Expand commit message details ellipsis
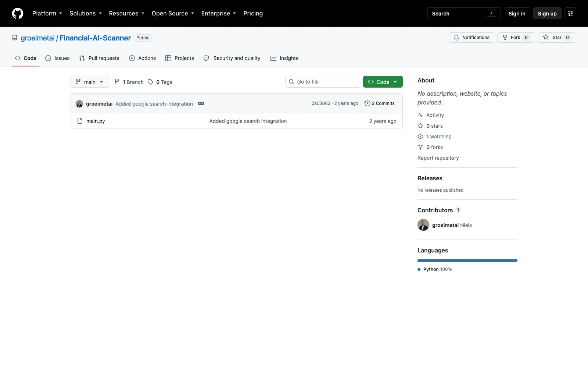The height and width of the screenshot is (368, 588). click(201, 103)
